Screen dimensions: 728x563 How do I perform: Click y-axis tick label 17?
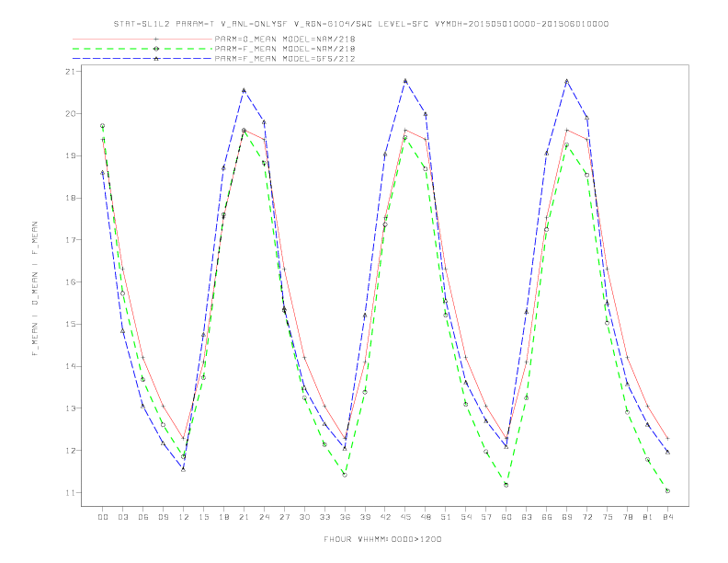tap(71, 240)
